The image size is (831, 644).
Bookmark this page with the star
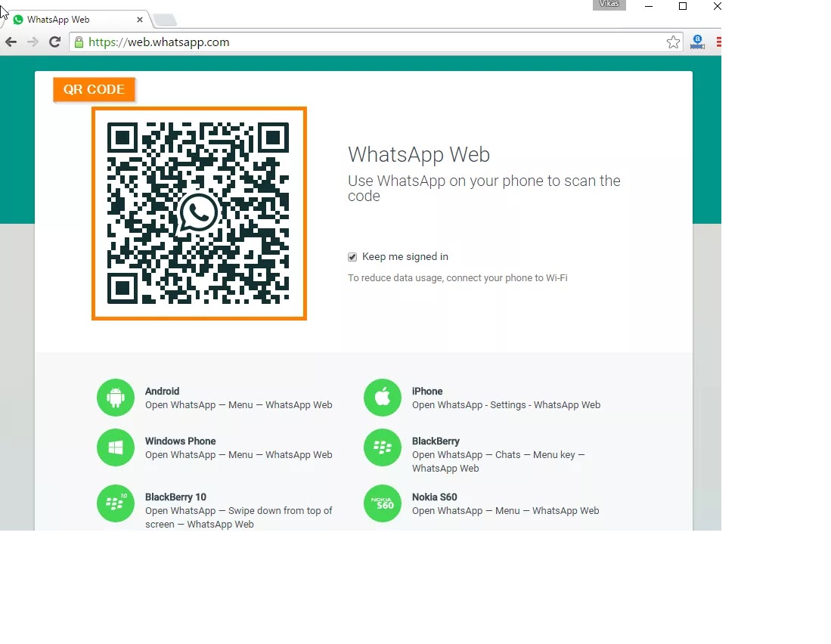673,42
